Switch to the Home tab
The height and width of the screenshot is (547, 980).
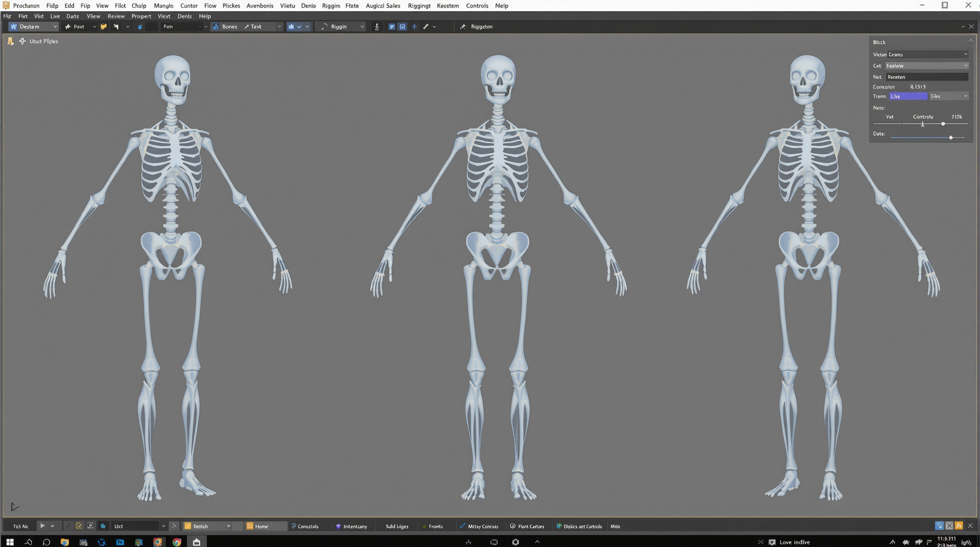266,526
